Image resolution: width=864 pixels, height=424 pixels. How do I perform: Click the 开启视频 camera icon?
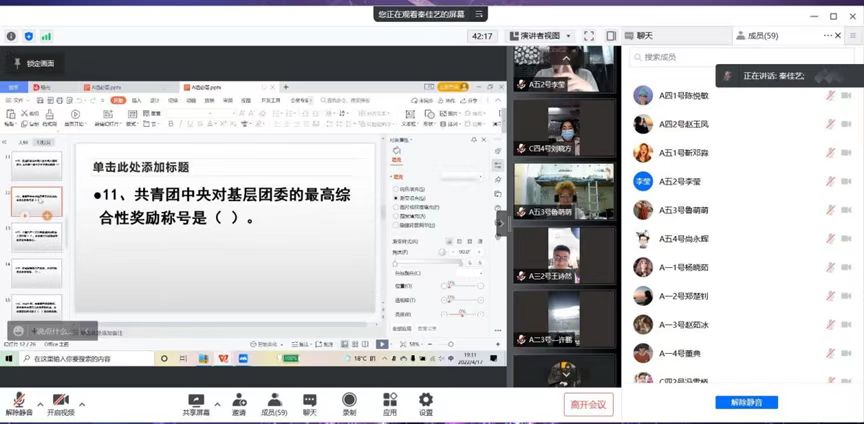click(x=62, y=399)
